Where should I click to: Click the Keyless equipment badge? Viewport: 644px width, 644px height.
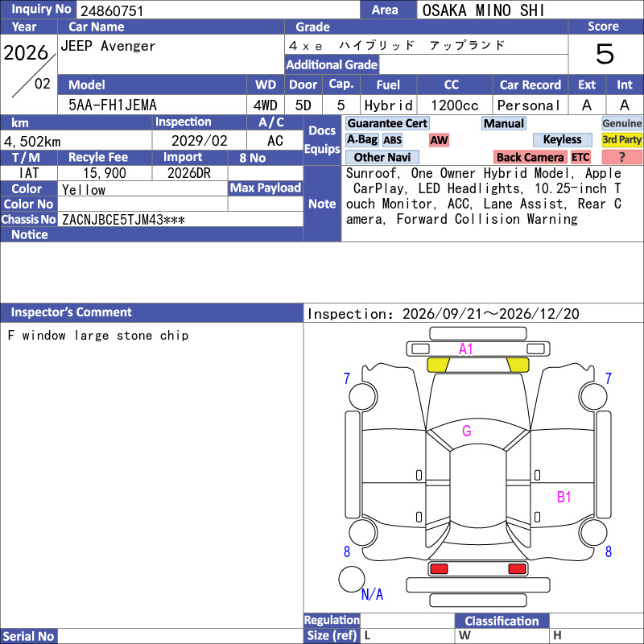click(x=562, y=139)
